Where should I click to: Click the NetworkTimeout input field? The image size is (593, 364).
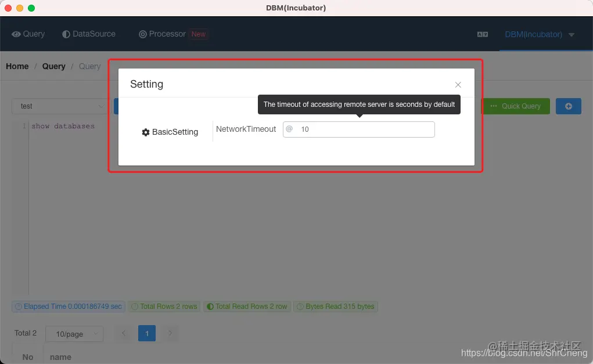coord(358,129)
